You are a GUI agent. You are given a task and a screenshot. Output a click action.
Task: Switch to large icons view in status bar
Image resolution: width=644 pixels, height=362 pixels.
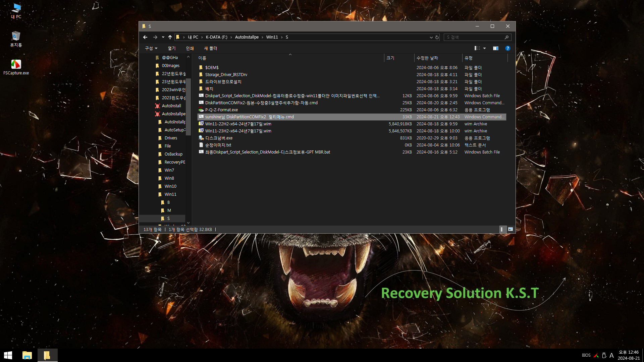pyautogui.click(x=511, y=229)
